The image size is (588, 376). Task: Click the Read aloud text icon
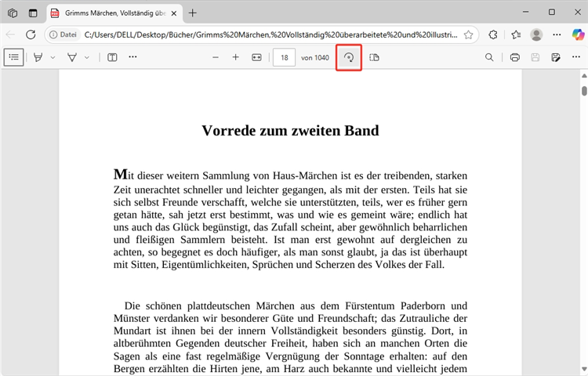tap(112, 57)
